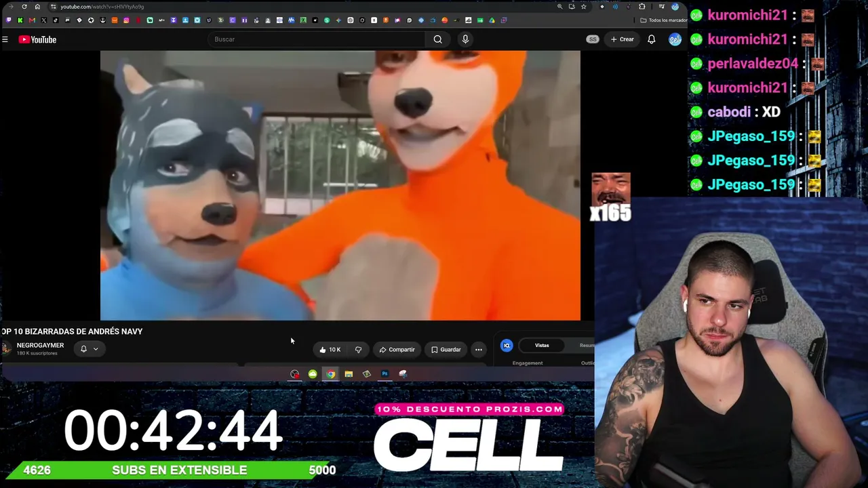The width and height of the screenshot is (868, 488).
Task: Go to the YouTube home logo
Action: tap(37, 39)
